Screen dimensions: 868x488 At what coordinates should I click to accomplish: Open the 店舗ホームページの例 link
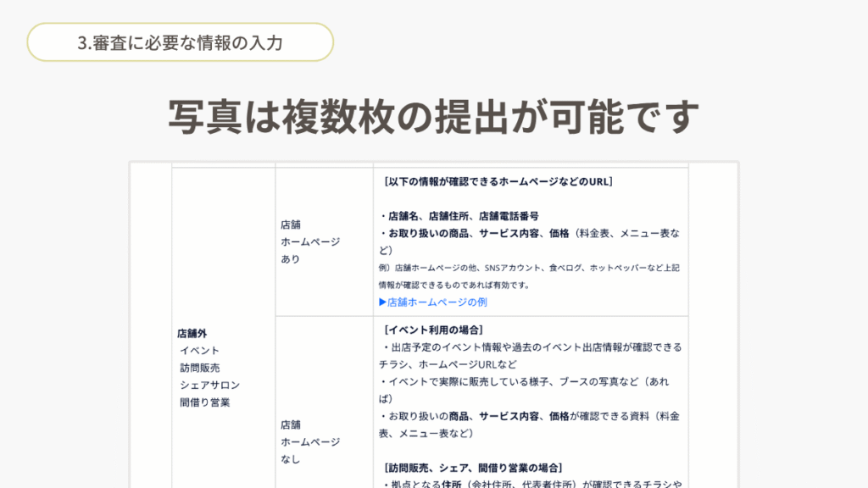coord(437,302)
